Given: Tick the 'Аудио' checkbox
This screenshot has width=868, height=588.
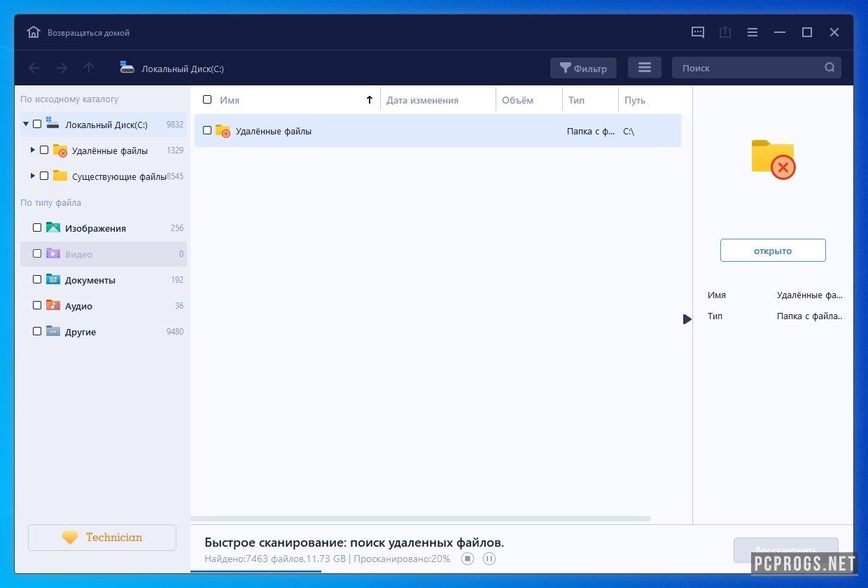Looking at the screenshot, I should click(37, 305).
